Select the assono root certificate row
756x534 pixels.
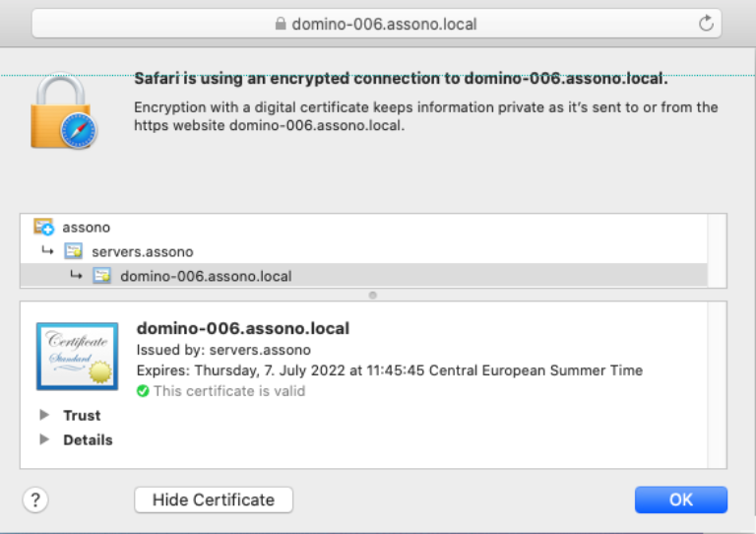pyautogui.click(x=363, y=227)
